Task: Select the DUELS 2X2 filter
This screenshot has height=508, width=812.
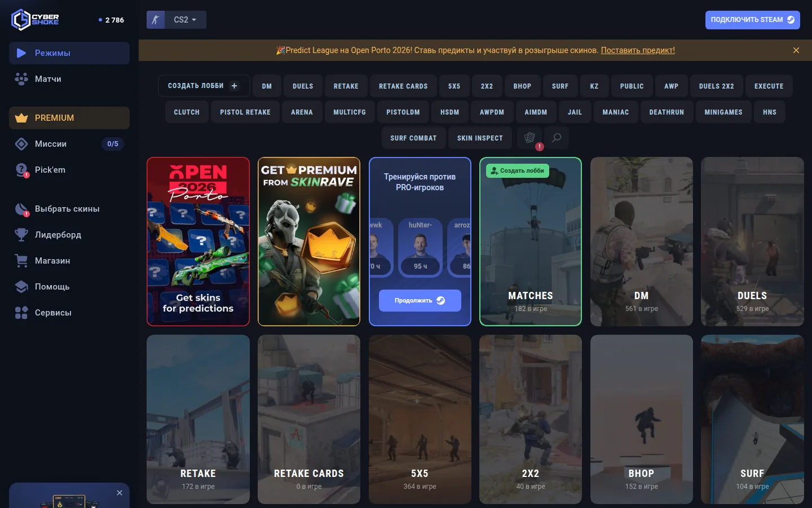Action: 717,86
